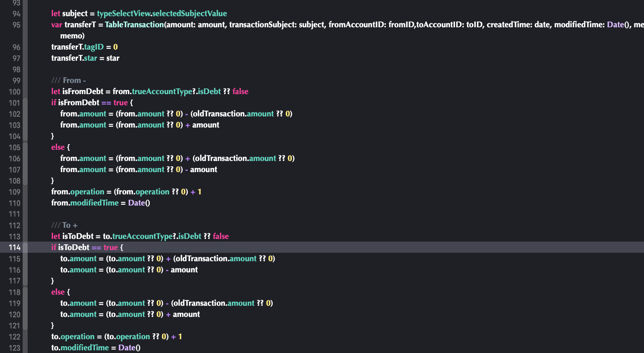Click wrapped 'memo)' continuation text
The image size is (644, 353).
pos(72,36)
